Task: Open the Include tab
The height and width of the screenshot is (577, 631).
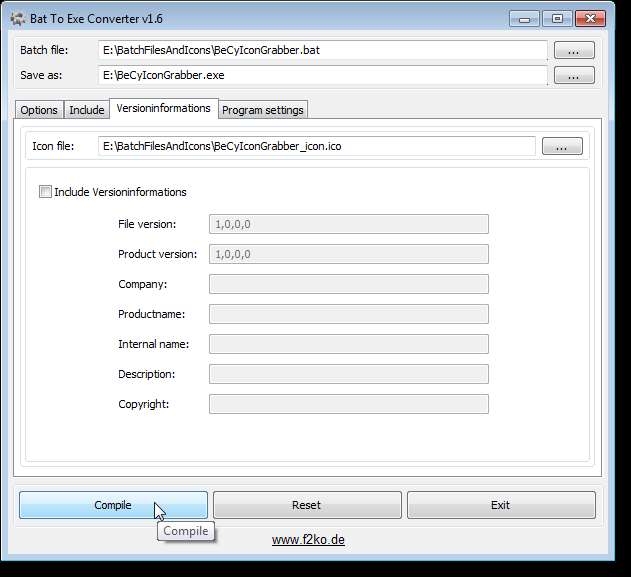Action: point(87,110)
